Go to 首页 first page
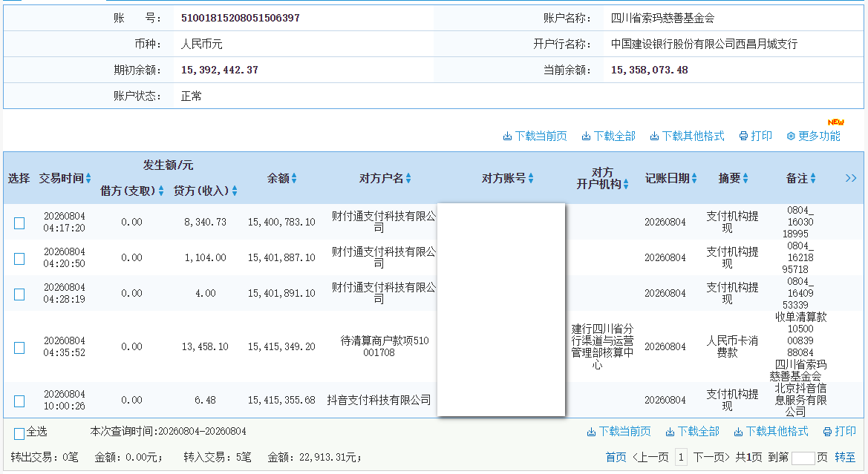Screen dimensions: 868x474 616,458
